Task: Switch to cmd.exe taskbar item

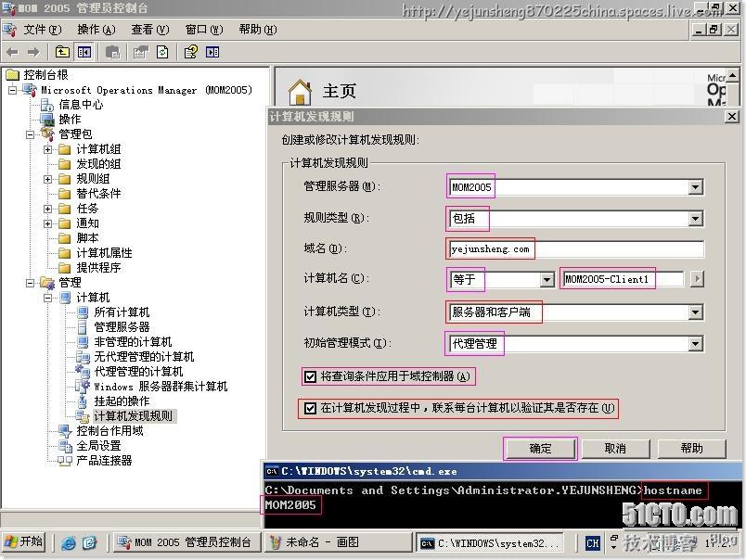Action: 490,543
